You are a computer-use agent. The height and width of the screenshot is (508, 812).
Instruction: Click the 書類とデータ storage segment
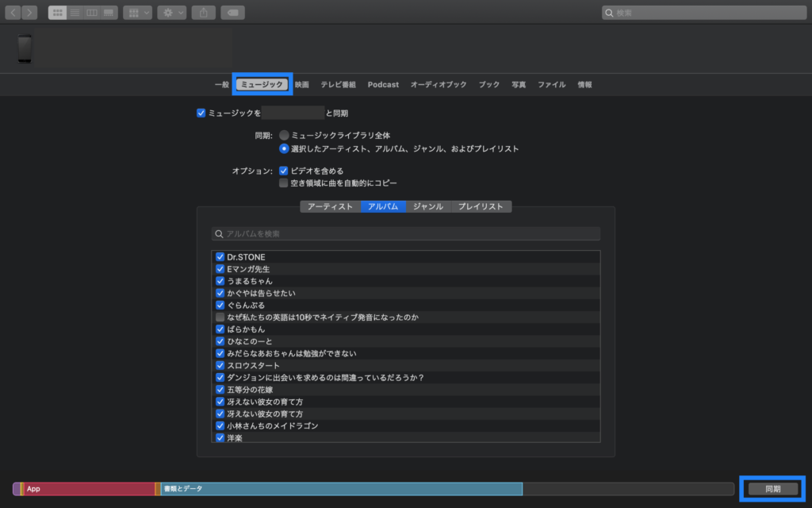(341, 489)
